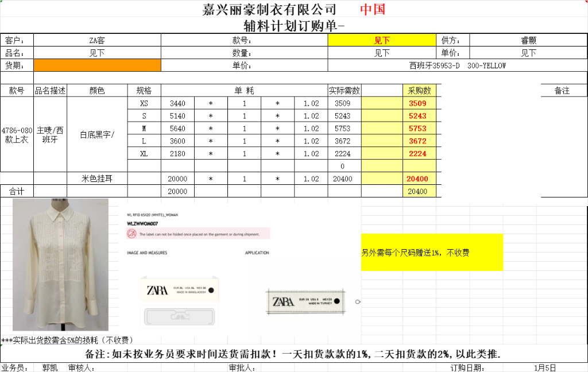The image size is (588, 372).
Task: Click ZARA logo on the Bangladesh label
Action: pos(157,290)
